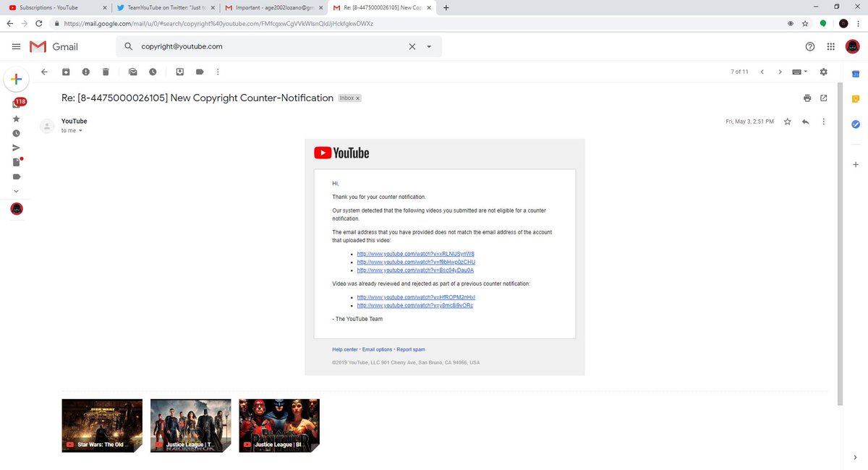
Task: Open Starred mail in sidebar
Action: pyautogui.click(x=16, y=118)
